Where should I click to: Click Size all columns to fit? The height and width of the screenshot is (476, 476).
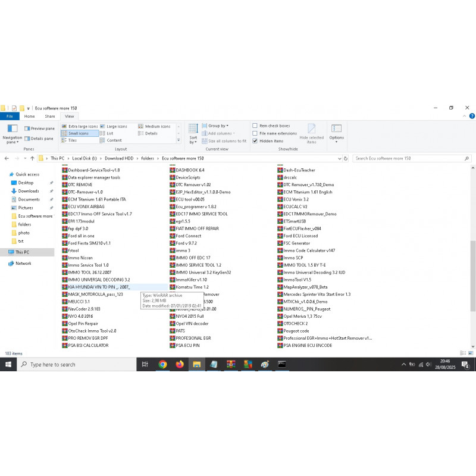click(224, 141)
